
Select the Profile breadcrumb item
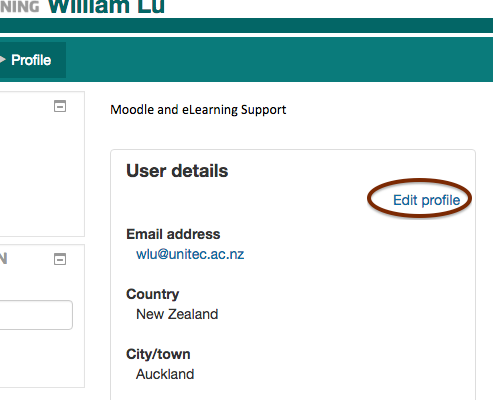[x=31, y=60]
